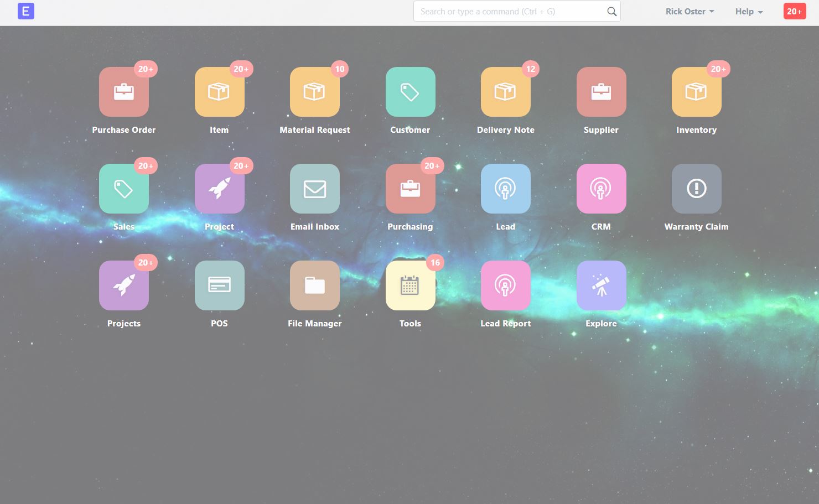Screen dimensions: 819x504
Task: Open the Tools module
Action: click(x=409, y=285)
